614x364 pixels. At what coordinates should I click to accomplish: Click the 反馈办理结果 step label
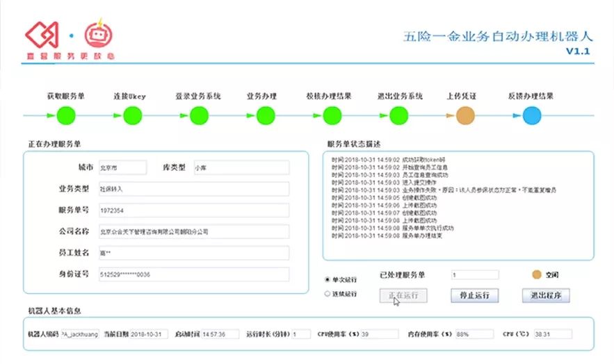(531, 96)
